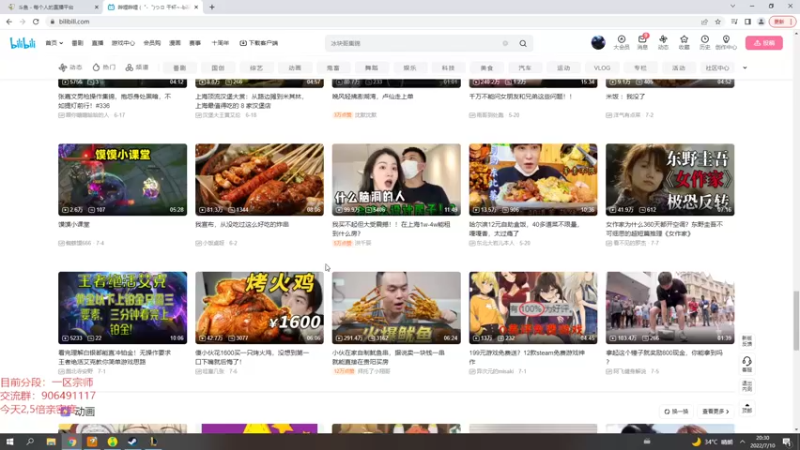Image resolution: width=800 pixels, height=450 pixels.
Task: Open the Windows Start menu
Action: point(10,442)
